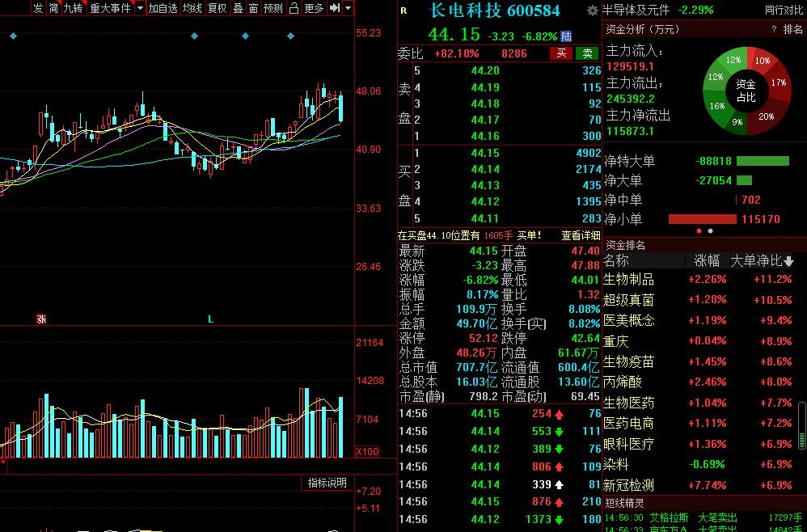Click the cyan L marker on chart
The image size is (807, 532).
point(210,319)
